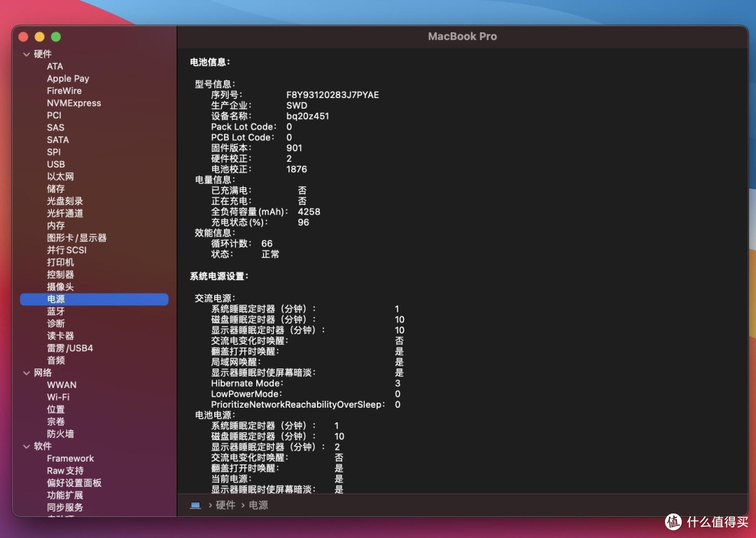
Task: Select 光盘刻录 in the sidebar
Action: (65, 201)
